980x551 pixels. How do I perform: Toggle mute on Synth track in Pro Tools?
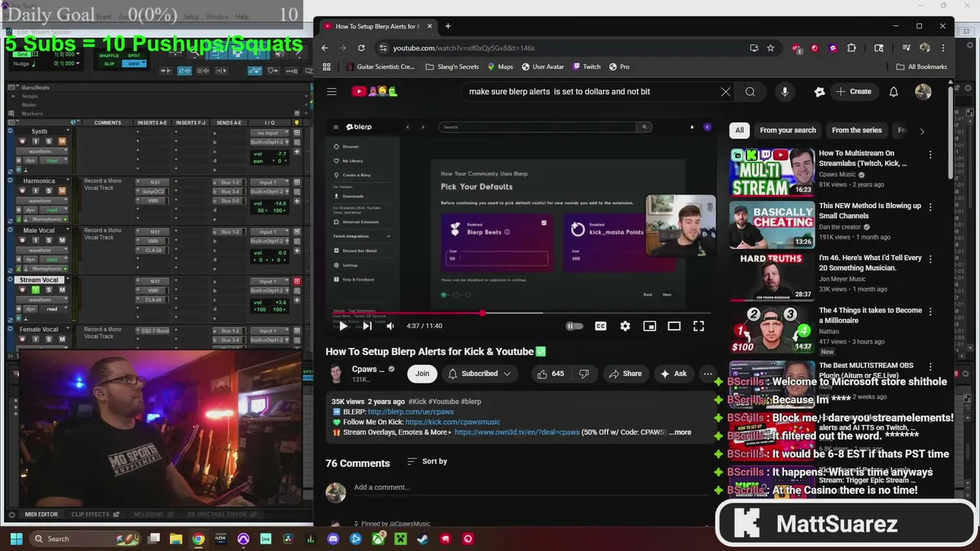62,142
